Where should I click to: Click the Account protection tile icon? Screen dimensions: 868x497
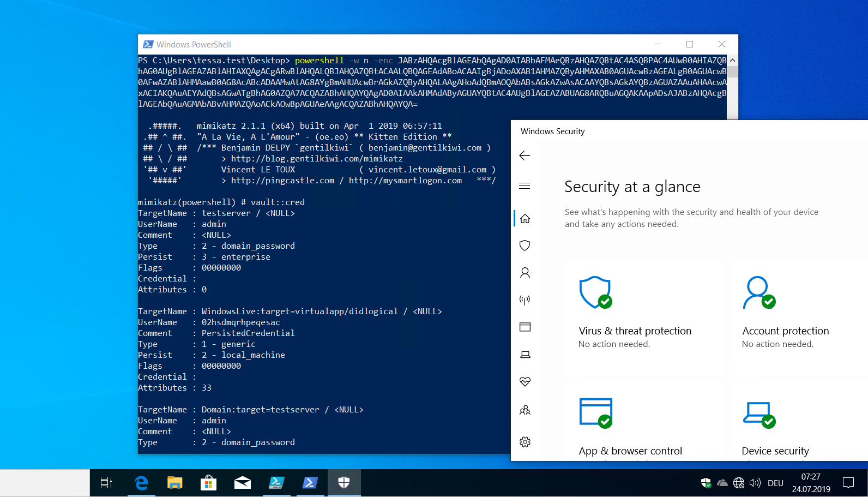[759, 293]
